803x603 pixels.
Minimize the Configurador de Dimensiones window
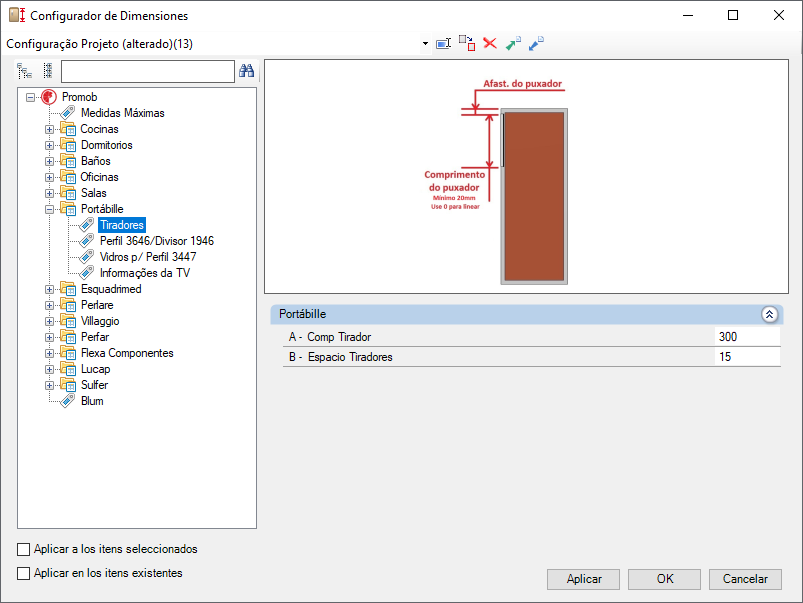(x=688, y=15)
